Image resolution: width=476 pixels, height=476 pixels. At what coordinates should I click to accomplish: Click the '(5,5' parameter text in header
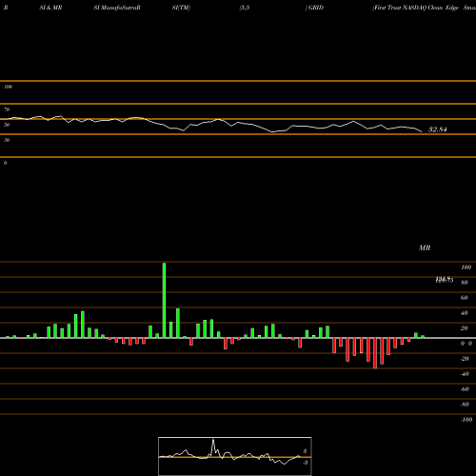[245, 8]
